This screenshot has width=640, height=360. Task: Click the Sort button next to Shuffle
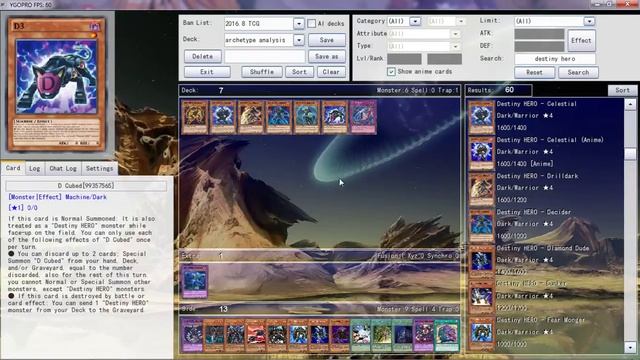click(x=299, y=72)
